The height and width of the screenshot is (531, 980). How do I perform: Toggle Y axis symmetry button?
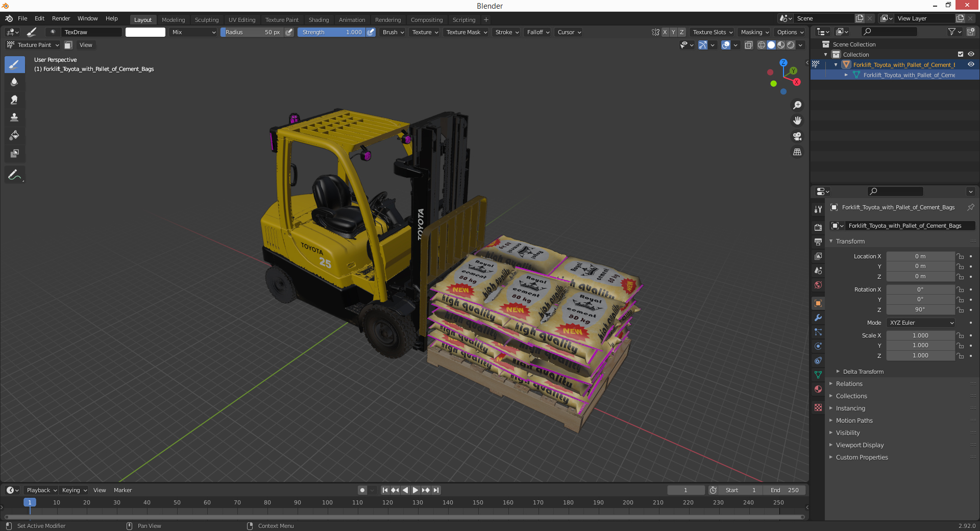pos(673,32)
